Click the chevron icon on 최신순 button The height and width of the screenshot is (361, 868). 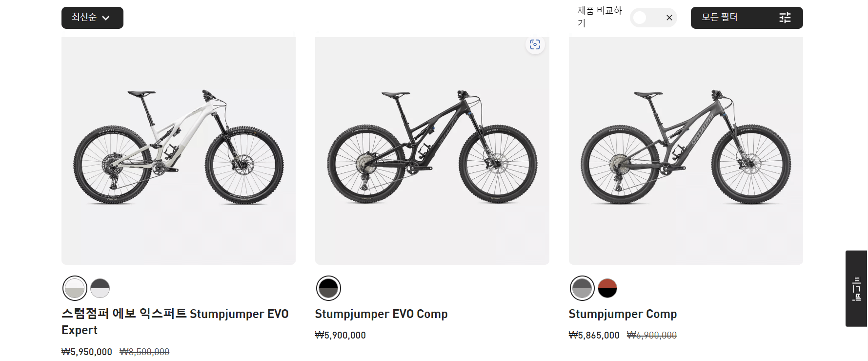106,18
